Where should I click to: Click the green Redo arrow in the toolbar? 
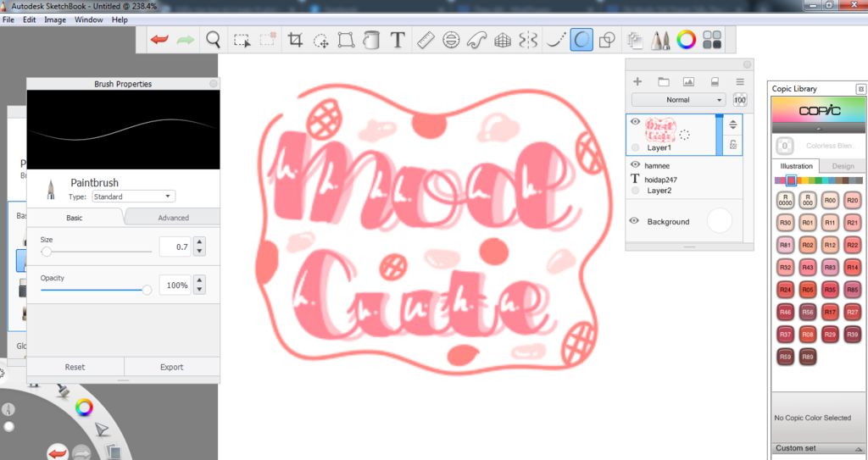pyautogui.click(x=186, y=40)
